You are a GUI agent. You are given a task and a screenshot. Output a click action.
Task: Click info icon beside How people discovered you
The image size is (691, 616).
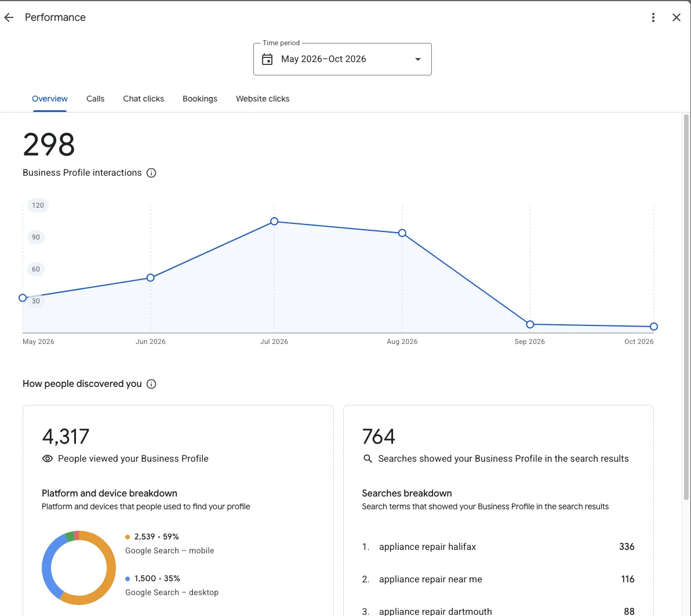151,384
